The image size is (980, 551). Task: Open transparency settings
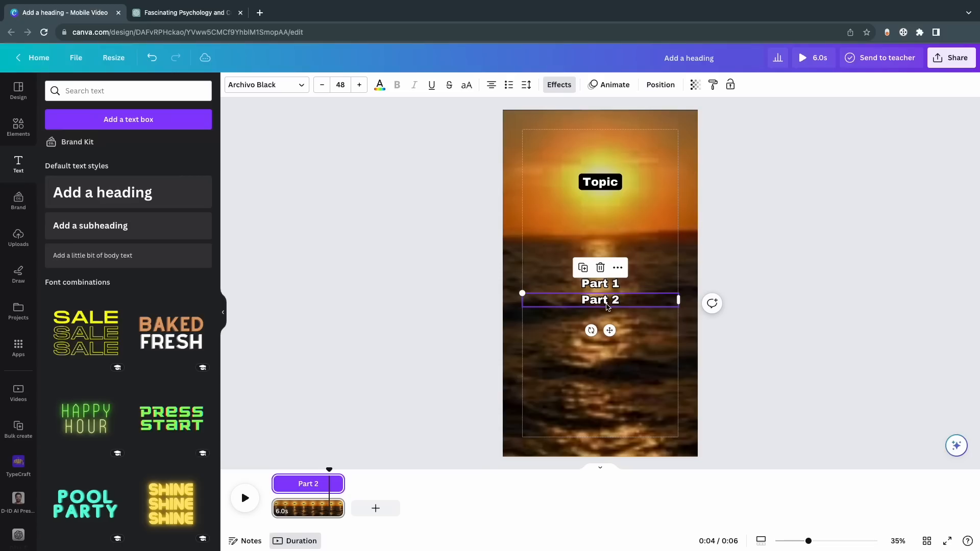[695, 85]
